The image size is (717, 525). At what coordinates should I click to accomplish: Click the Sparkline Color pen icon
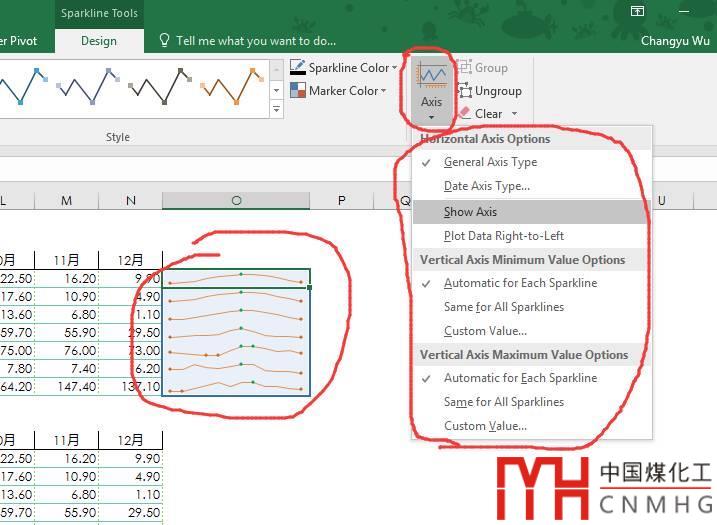point(298,68)
